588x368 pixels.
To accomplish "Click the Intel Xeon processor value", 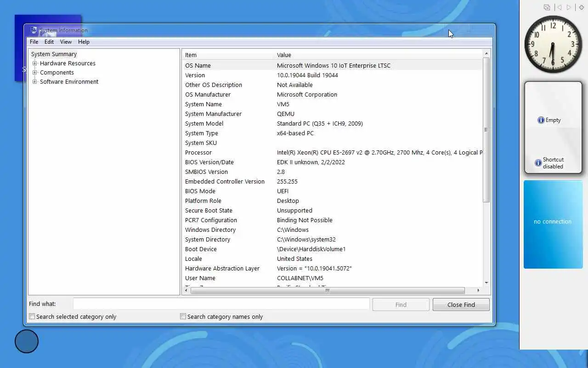I will 379,153.
